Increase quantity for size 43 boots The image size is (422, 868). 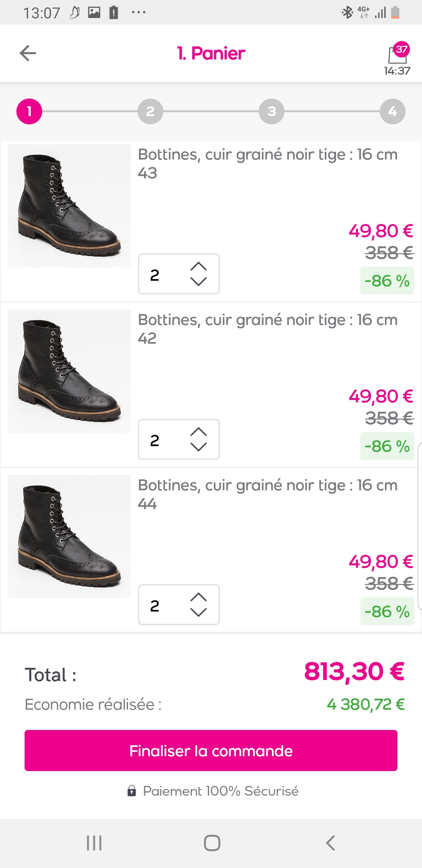[198, 267]
